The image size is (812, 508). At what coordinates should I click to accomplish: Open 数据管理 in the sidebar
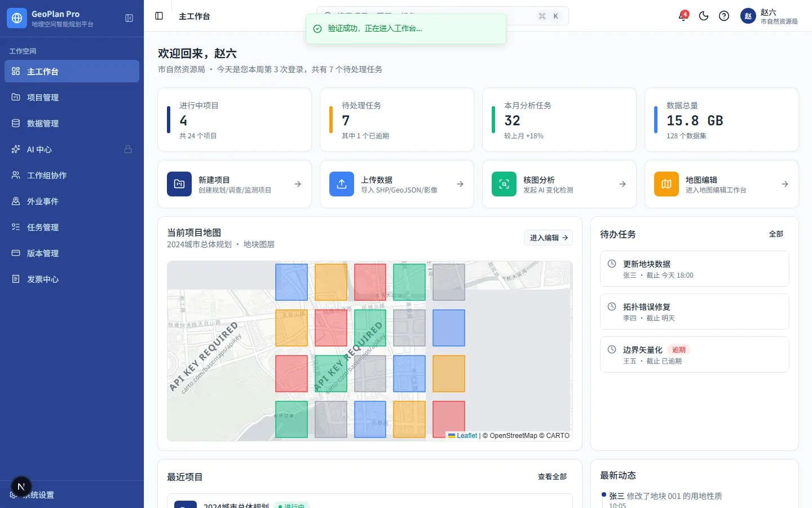pos(72,123)
